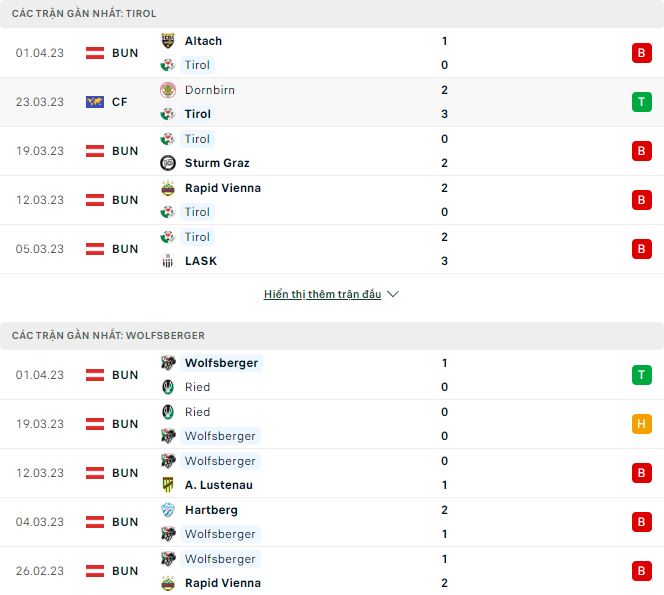This screenshot has height=595, width=664.
Task: Click the Sturm Graz club crest
Action: (168, 163)
